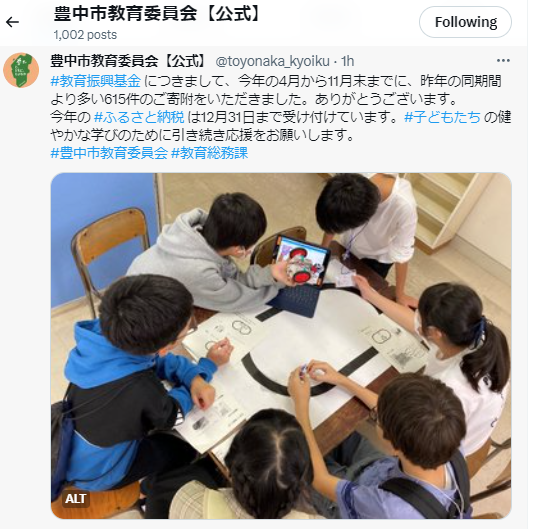The height and width of the screenshot is (529, 533).
Task: View the ALT image description badge
Action: [75, 499]
